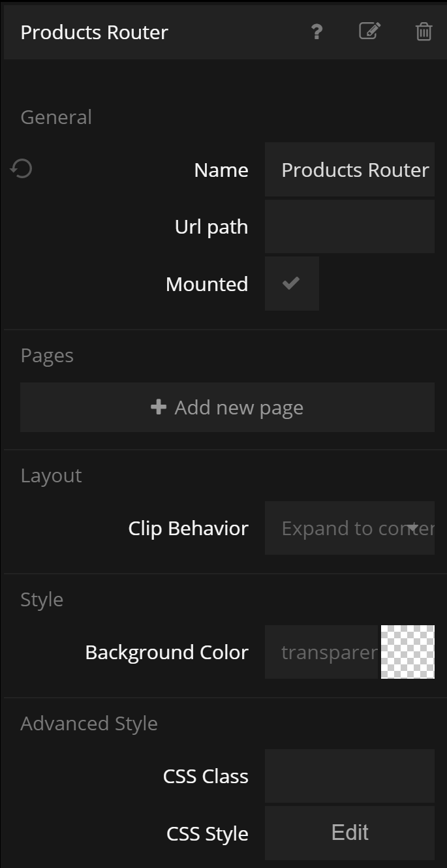Image resolution: width=447 pixels, height=868 pixels.
Task: Click the Background Color text field
Action: pos(322,652)
